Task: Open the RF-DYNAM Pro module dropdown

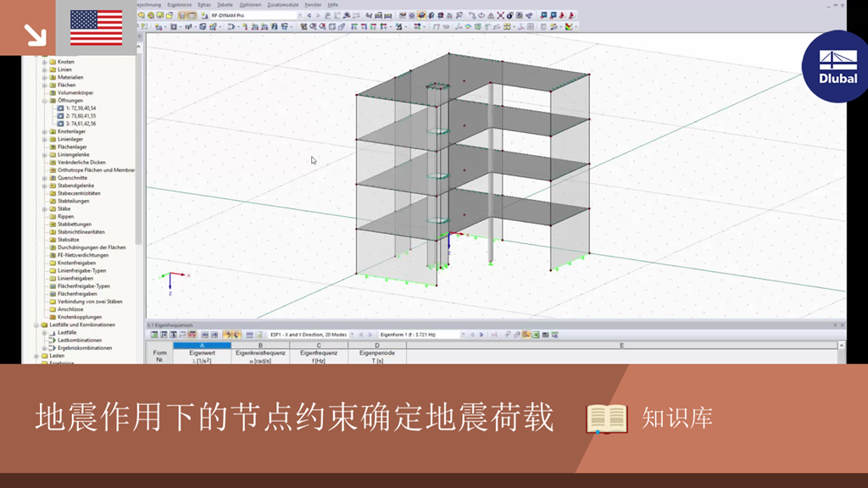Action: tap(299, 15)
